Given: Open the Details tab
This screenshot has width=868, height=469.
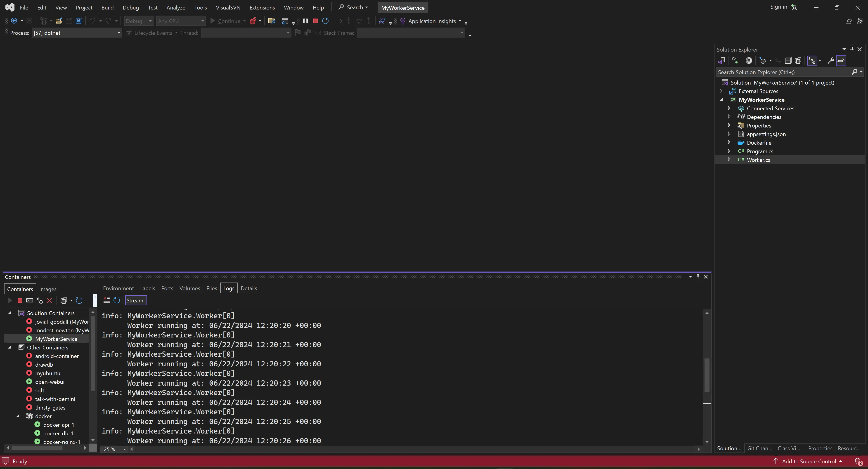Looking at the screenshot, I should [249, 288].
